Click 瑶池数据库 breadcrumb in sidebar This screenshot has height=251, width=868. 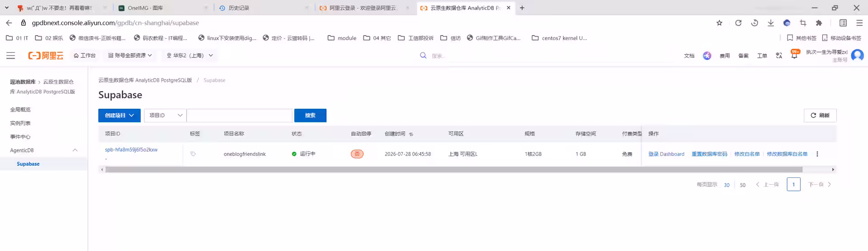(23, 82)
